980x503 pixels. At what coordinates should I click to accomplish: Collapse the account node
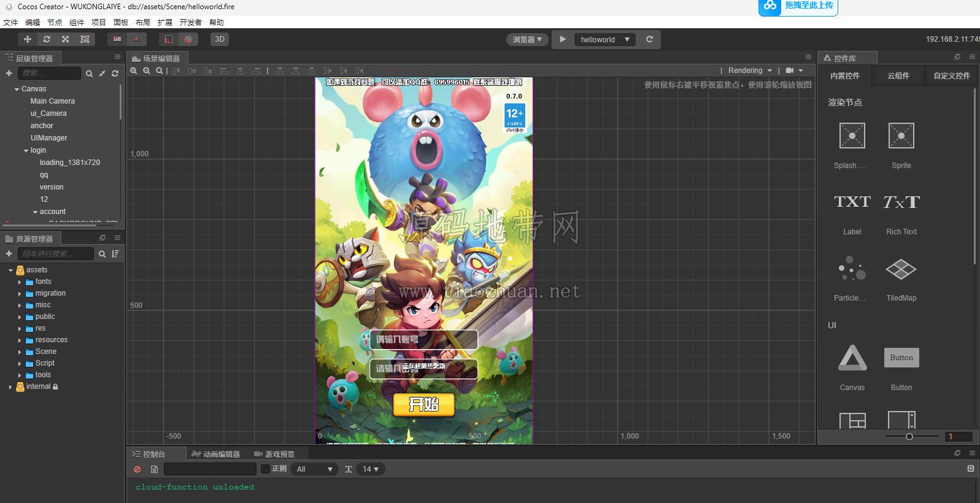click(x=35, y=212)
